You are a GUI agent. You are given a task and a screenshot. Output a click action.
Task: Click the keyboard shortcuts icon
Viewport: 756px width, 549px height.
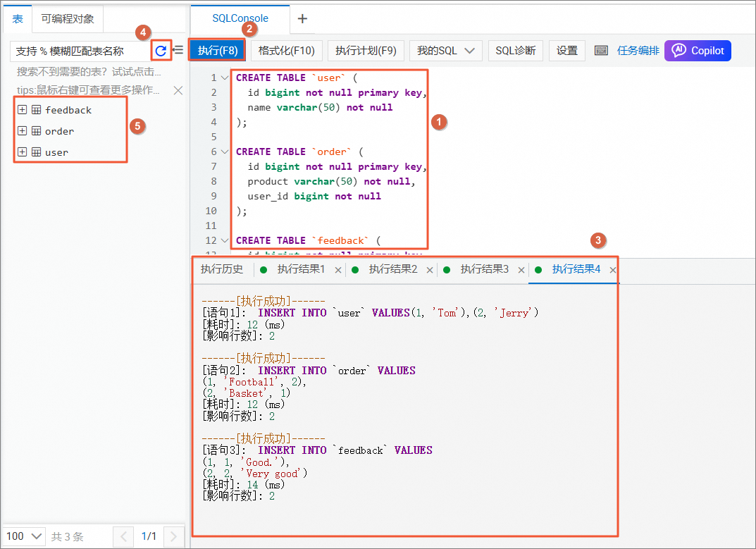point(601,51)
